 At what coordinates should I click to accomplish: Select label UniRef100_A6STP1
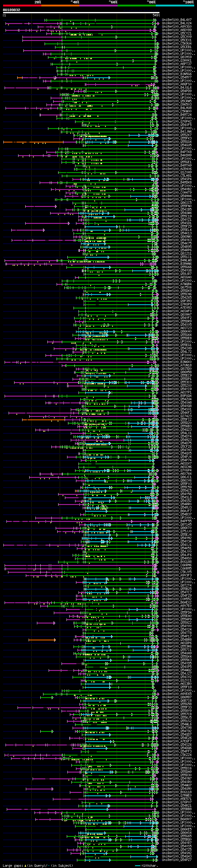pos(177,392)
